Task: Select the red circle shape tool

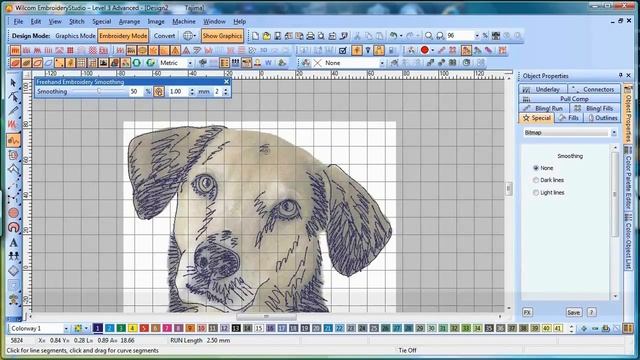Action: point(13,213)
